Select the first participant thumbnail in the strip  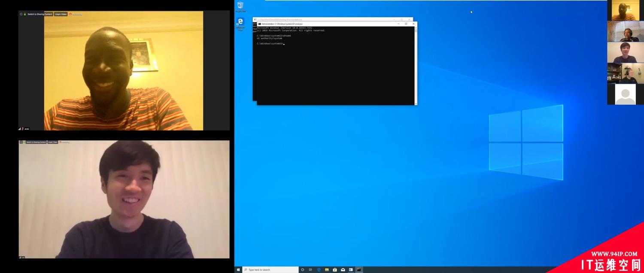tap(625, 10)
